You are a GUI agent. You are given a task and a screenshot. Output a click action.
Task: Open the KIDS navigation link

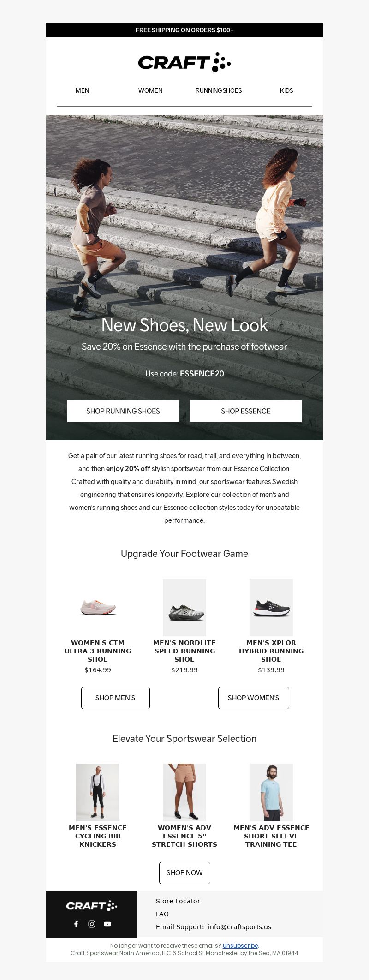click(x=286, y=90)
